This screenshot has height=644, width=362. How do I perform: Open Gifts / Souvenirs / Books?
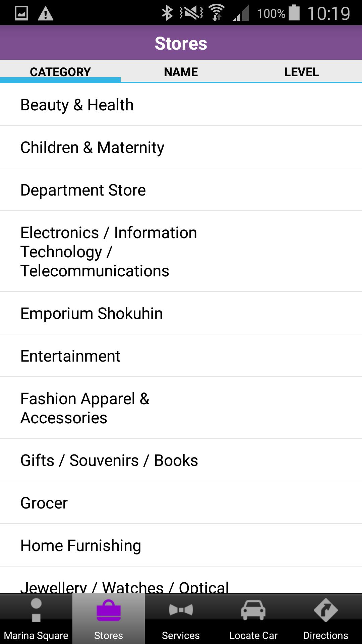point(109,461)
